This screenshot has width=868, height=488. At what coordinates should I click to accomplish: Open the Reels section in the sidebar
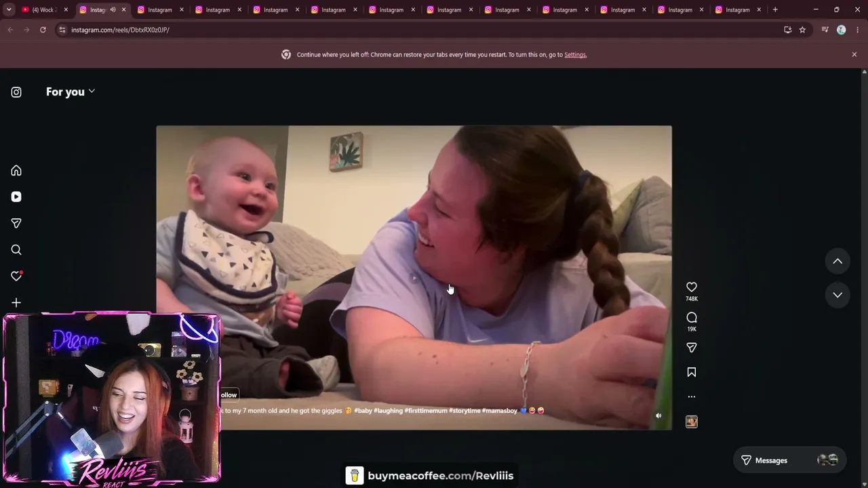(x=16, y=197)
